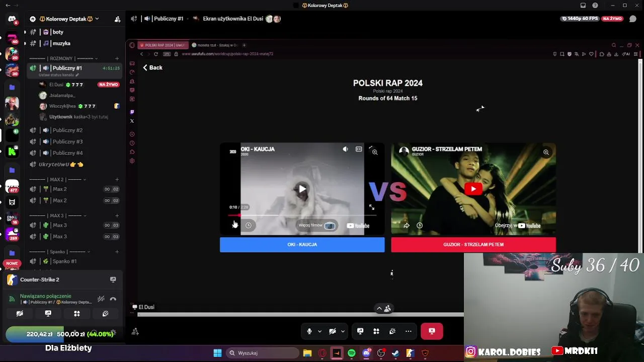This screenshot has width=644, height=362.
Task: Zoom the OKI - KAUCJA video
Action: 375,152
